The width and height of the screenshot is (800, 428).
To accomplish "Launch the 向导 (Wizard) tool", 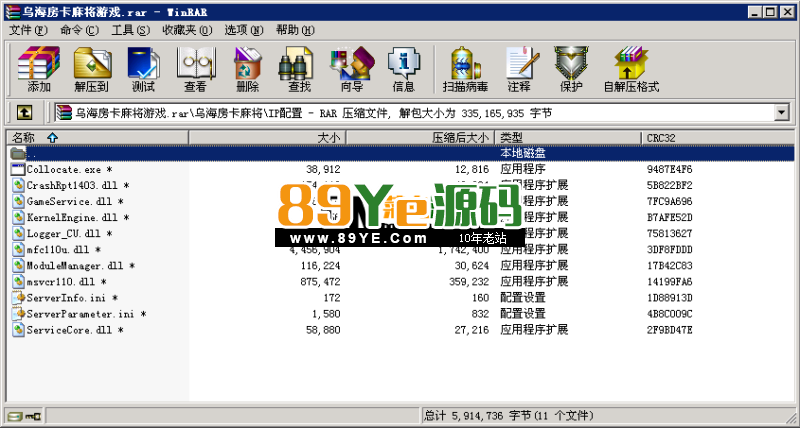I will click(351, 68).
